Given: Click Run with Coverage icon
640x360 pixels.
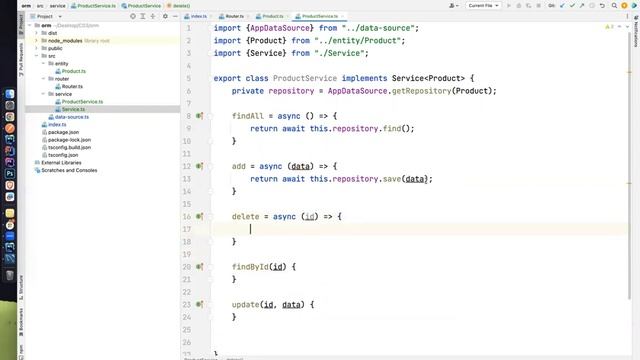Looking at the screenshot, I should tap(529, 6).
